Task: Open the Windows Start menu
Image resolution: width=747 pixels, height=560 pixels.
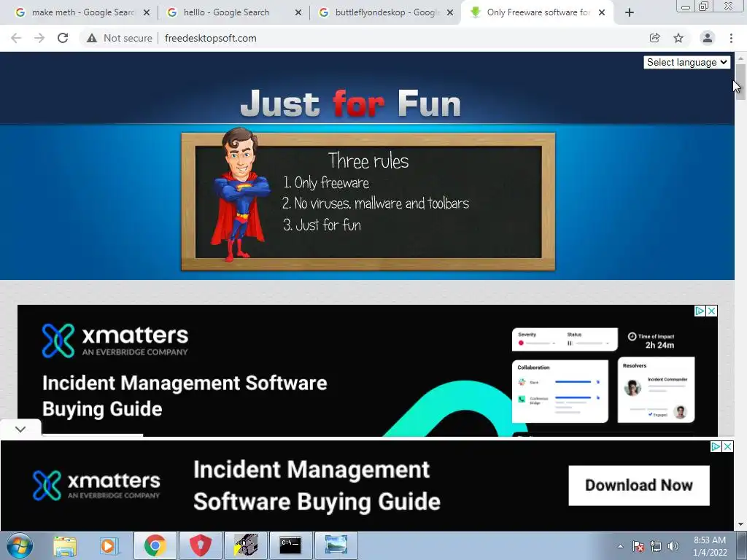Action: [x=20, y=545]
